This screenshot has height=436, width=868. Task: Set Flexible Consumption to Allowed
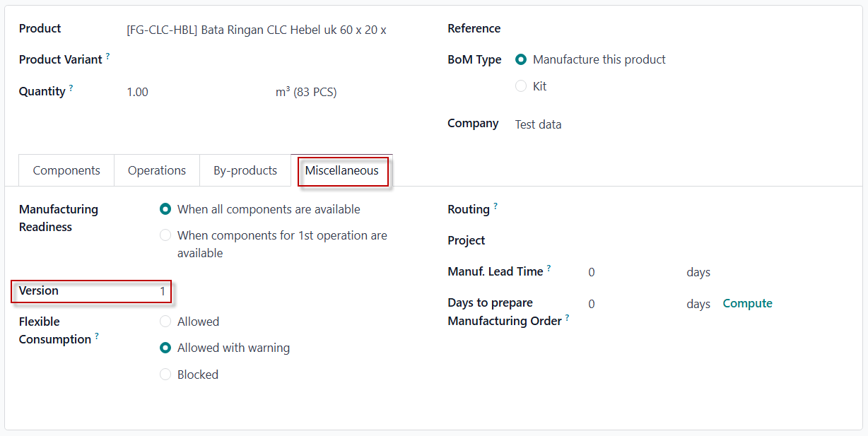tap(165, 322)
